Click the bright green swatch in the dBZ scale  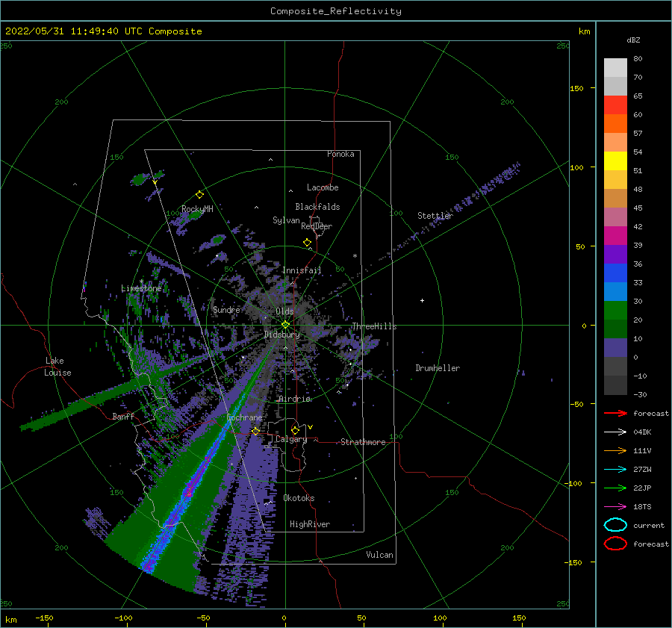[615, 311]
